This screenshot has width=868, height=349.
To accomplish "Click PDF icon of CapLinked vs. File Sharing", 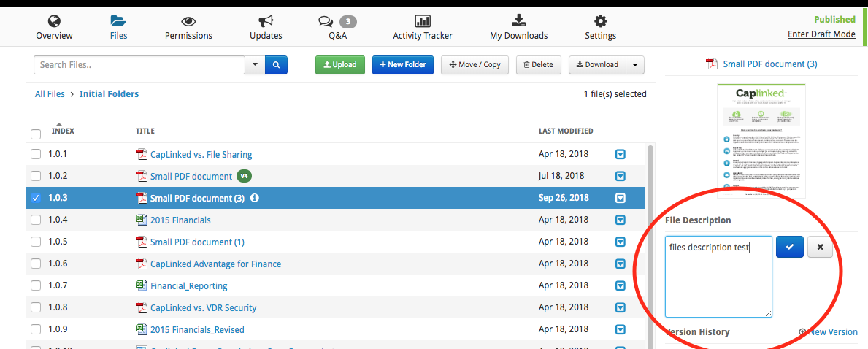I will 142,154.
